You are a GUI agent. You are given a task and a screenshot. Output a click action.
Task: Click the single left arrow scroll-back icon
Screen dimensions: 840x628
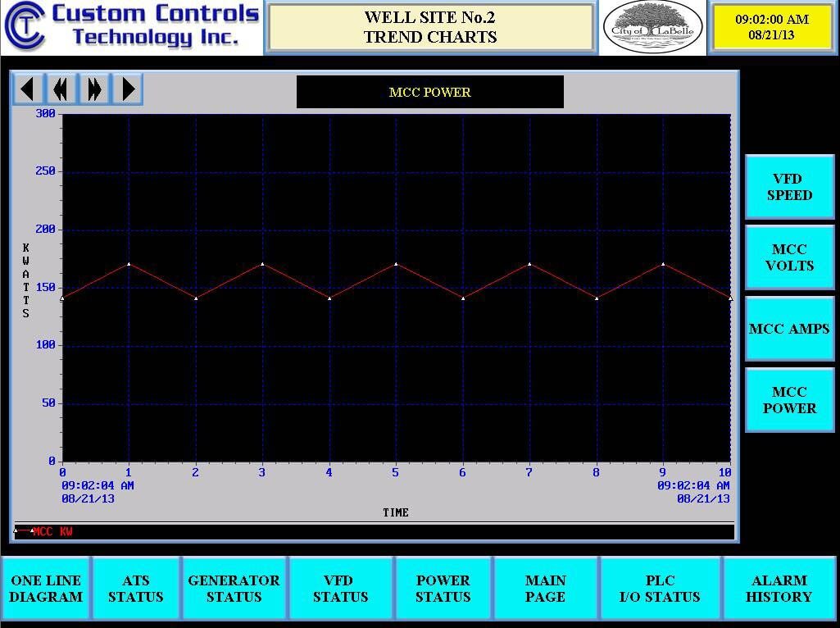[28, 89]
